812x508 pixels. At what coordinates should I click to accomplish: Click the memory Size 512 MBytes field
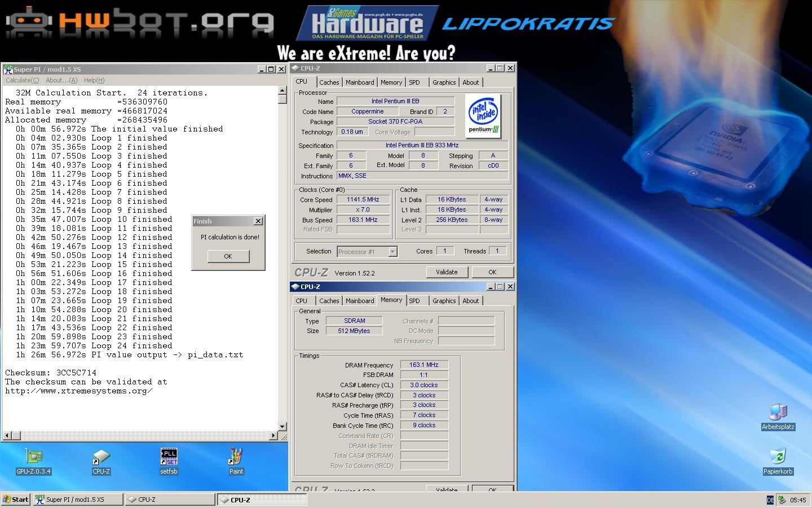coord(354,331)
